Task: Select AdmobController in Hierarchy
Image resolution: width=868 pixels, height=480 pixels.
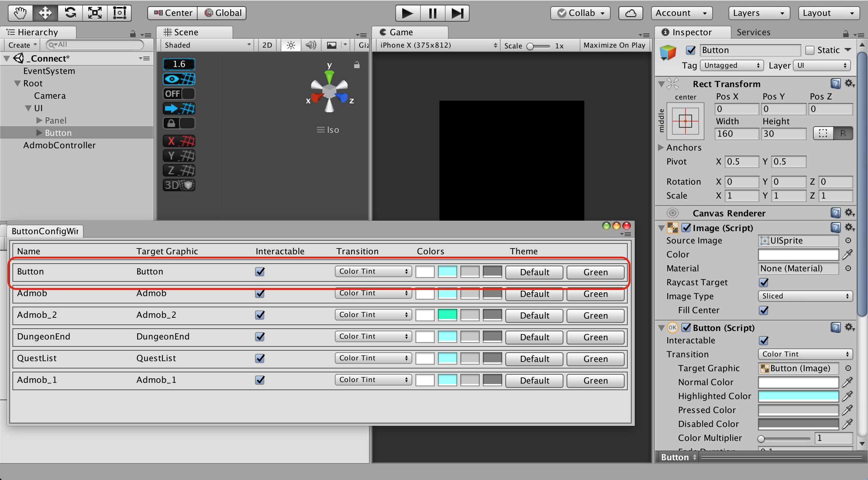Action: pyautogui.click(x=59, y=145)
